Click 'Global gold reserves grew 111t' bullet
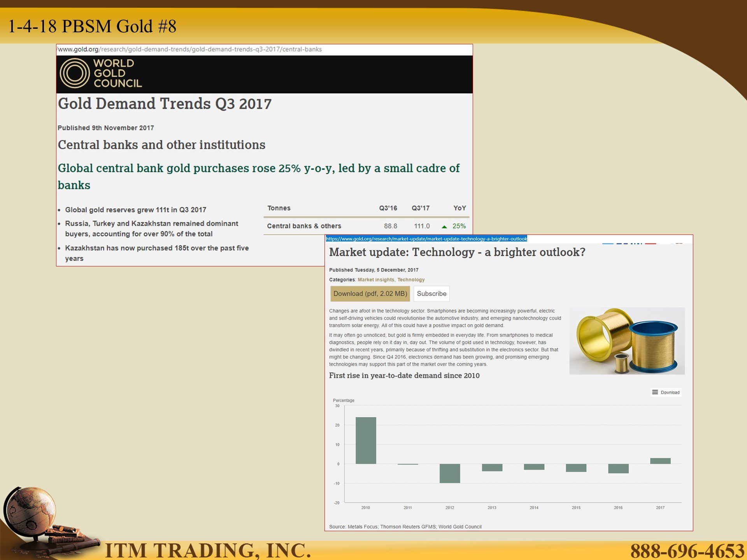 (x=135, y=210)
